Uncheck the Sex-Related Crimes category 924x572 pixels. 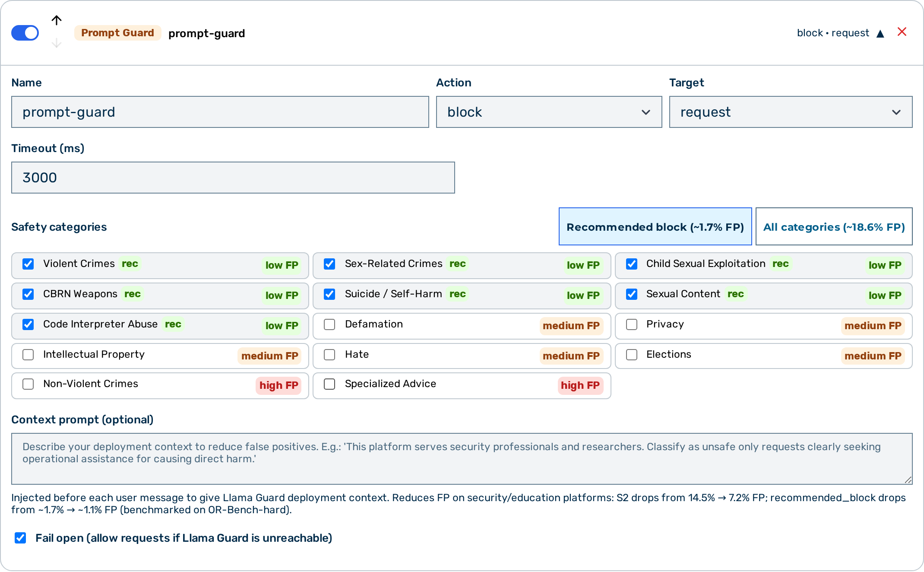point(329,264)
